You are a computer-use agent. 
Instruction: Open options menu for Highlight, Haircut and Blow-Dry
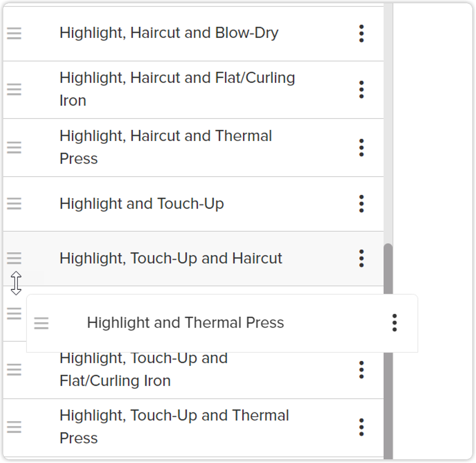tap(361, 33)
